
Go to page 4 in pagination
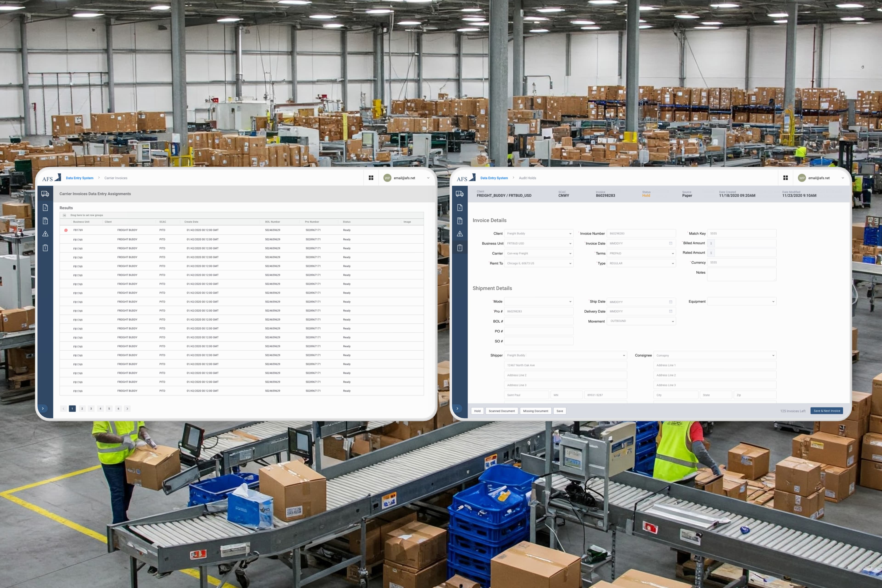(100, 409)
